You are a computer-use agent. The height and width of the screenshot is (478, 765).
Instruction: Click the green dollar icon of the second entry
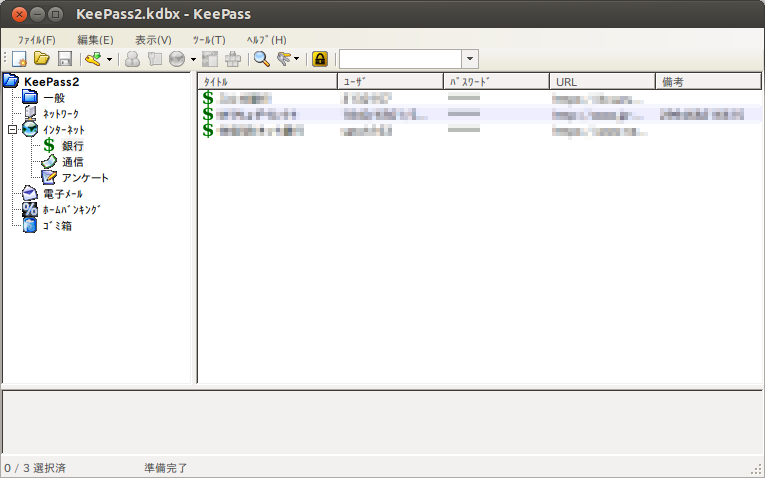pyautogui.click(x=208, y=114)
